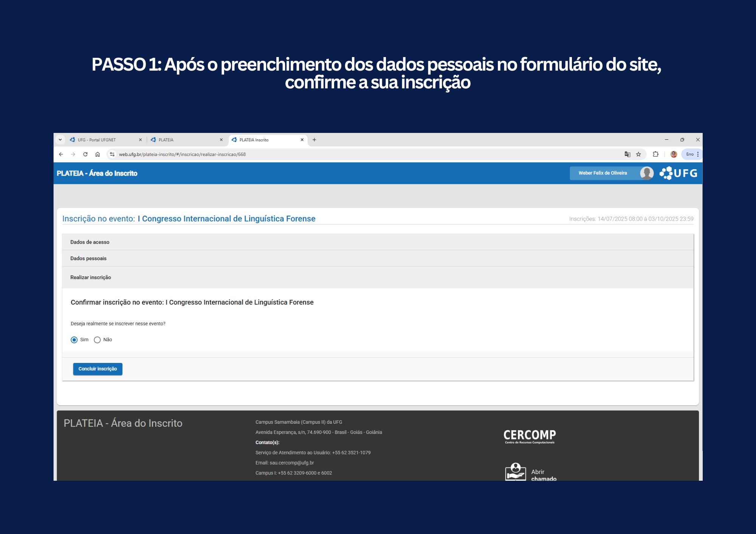The width and height of the screenshot is (756, 534).
Task: Open the extensions puzzle icon
Action: [655, 154]
